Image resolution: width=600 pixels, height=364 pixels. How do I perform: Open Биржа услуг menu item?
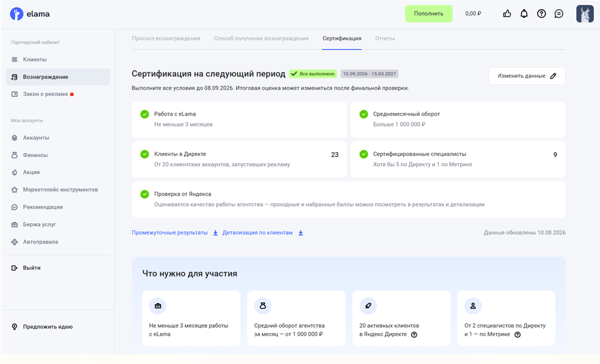point(58,224)
